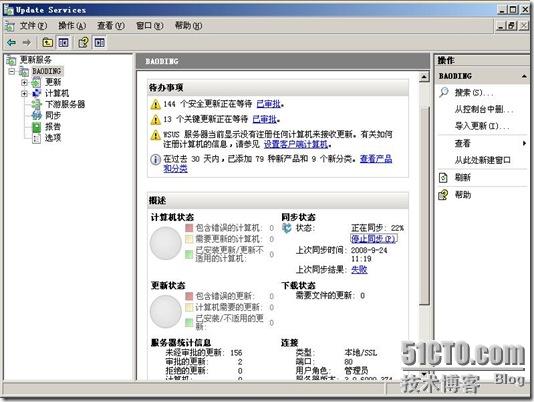The height and width of the screenshot is (402, 534).
Task: Click 已审批 link for critical updates
Action: [265, 119]
